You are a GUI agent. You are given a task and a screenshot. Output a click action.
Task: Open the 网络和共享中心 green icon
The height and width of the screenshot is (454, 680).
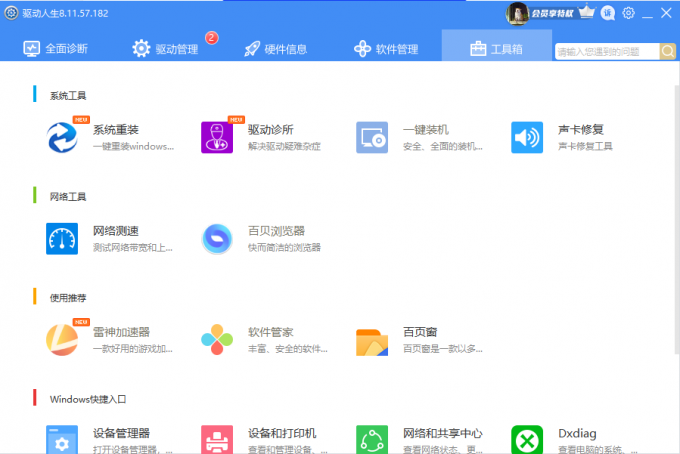(372, 440)
